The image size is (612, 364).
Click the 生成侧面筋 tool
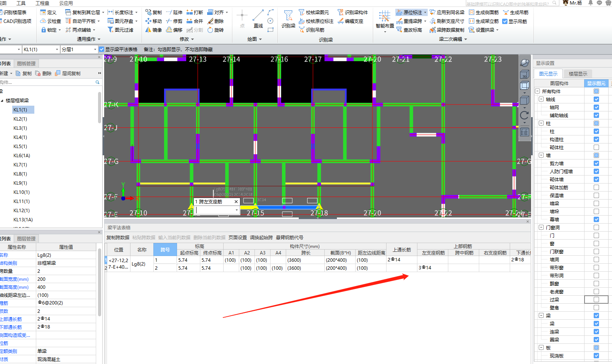484,13
